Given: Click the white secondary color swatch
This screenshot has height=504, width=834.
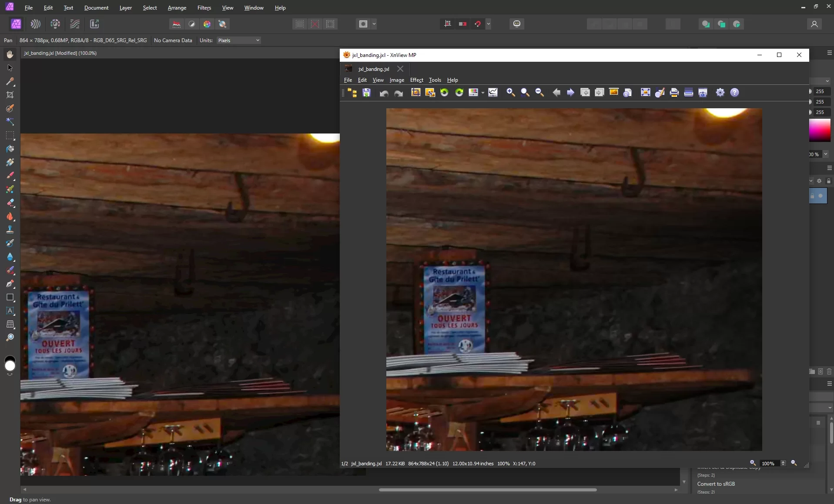Looking at the screenshot, I should pos(10,366).
